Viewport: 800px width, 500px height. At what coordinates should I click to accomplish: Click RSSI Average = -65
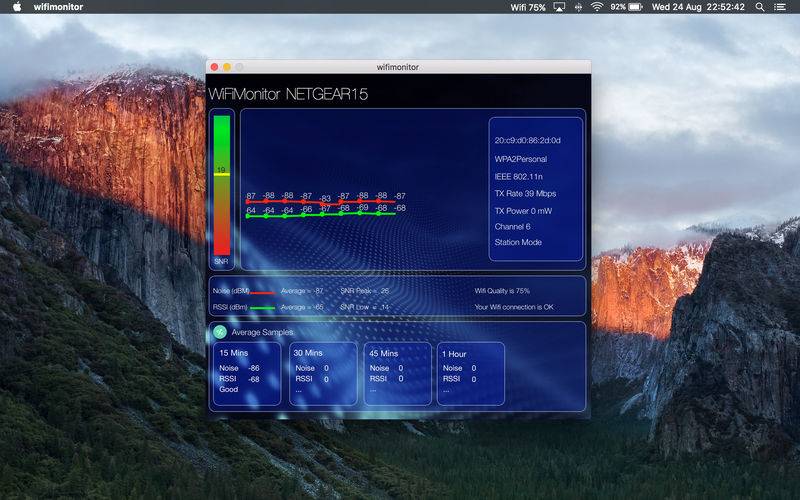[x=302, y=307]
